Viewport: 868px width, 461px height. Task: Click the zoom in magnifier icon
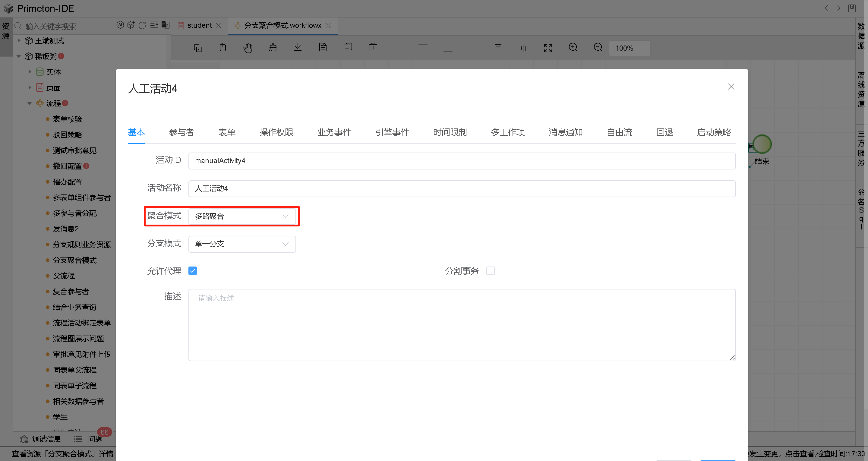click(573, 48)
